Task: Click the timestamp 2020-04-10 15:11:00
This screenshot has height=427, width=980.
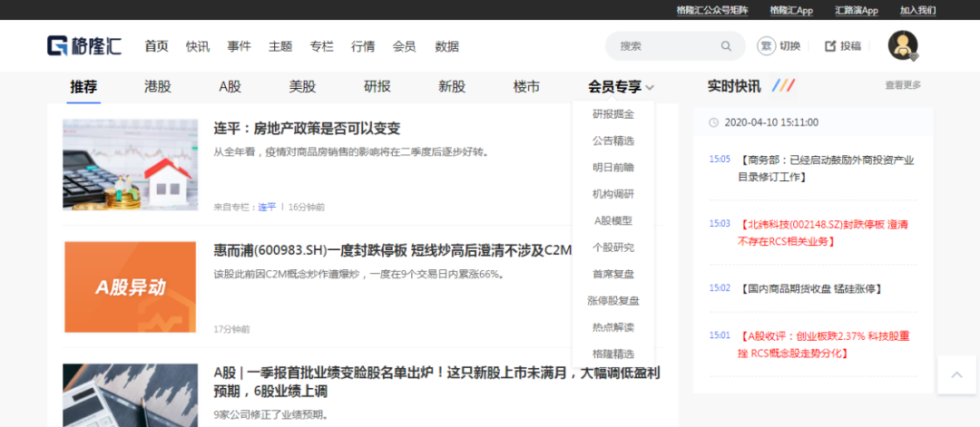Action: (771, 122)
